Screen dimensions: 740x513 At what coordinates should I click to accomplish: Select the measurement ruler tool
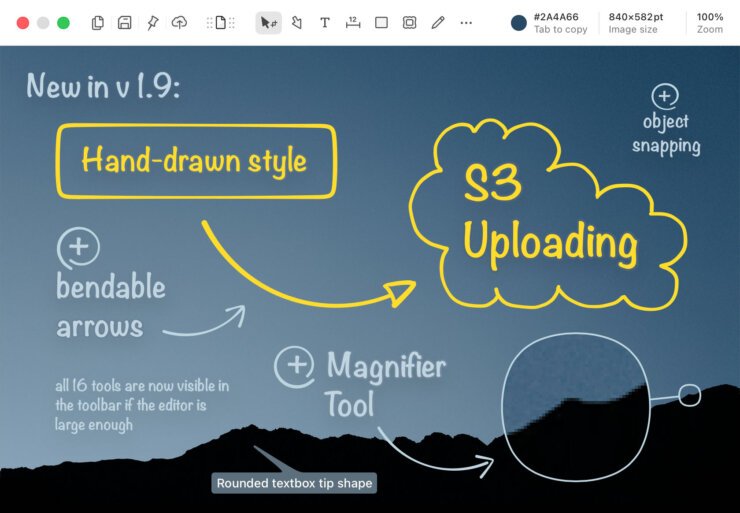click(x=353, y=23)
